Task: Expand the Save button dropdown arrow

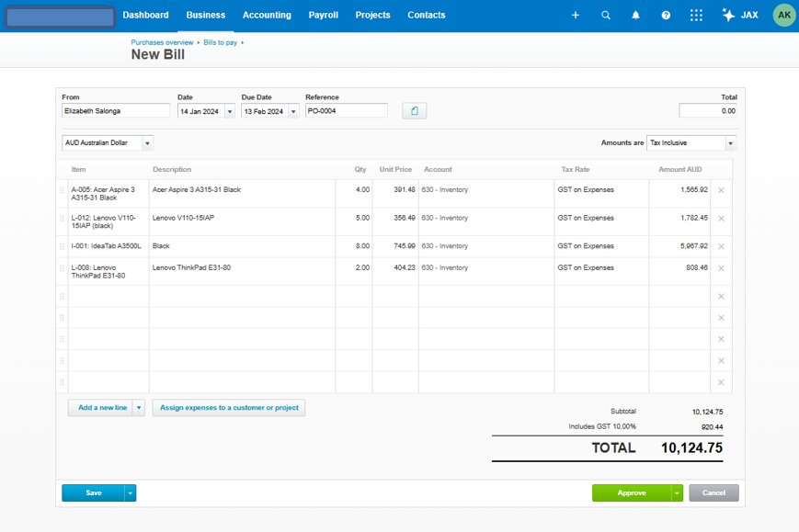Action: (130, 493)
